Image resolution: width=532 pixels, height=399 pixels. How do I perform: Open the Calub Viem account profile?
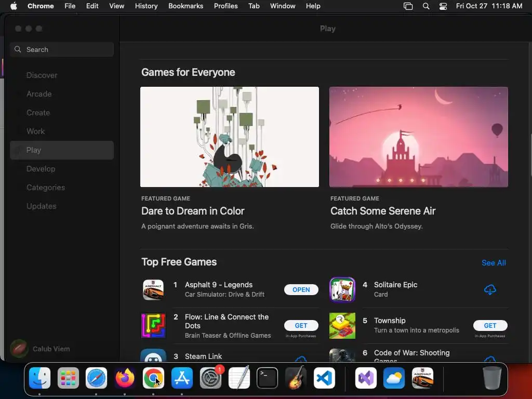click(41, 349)
